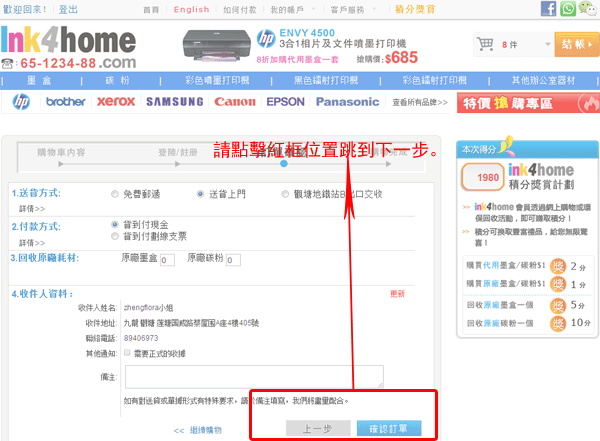Click the shopping cart icon

click(x=485, y=44)
